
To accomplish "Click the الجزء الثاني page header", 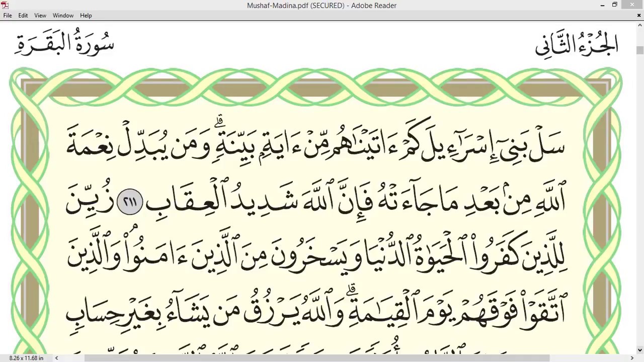I will (577, 43).
